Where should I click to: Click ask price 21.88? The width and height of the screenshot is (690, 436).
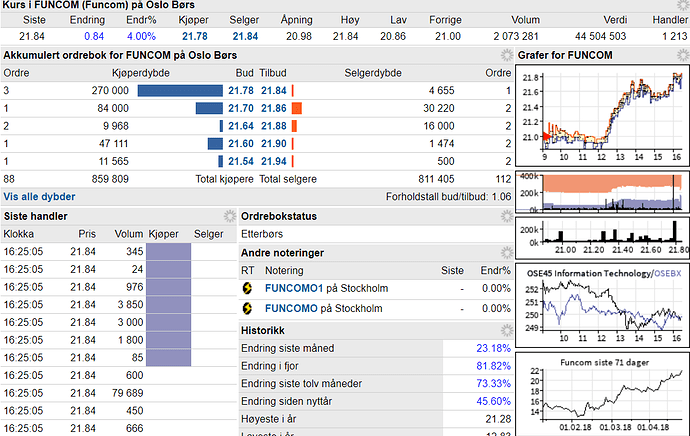pos(274,126)
